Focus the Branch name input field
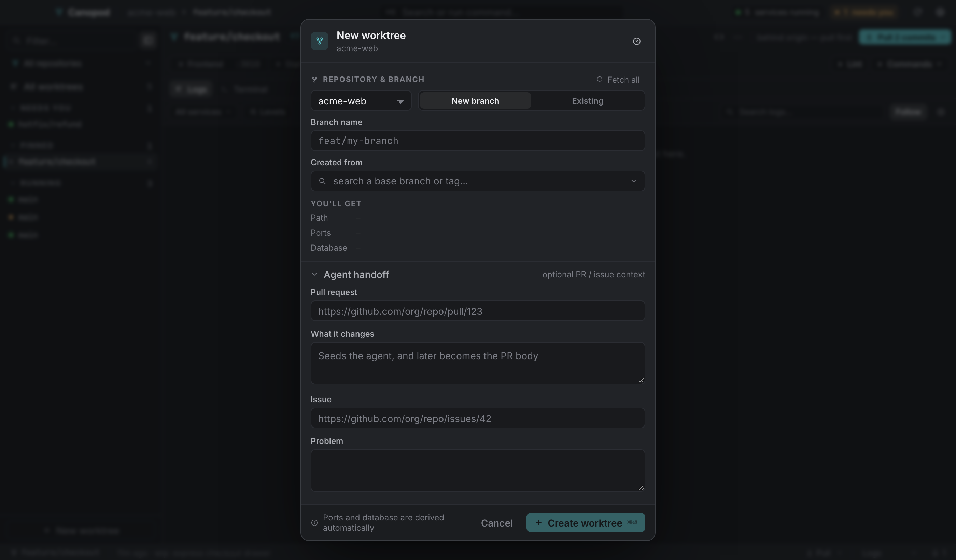This screenshot has height=560, width=956. tap(478, 141)
